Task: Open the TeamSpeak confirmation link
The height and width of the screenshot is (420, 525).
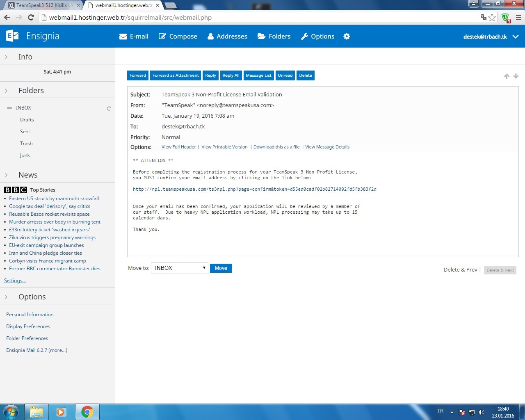Action: [254, 189]
